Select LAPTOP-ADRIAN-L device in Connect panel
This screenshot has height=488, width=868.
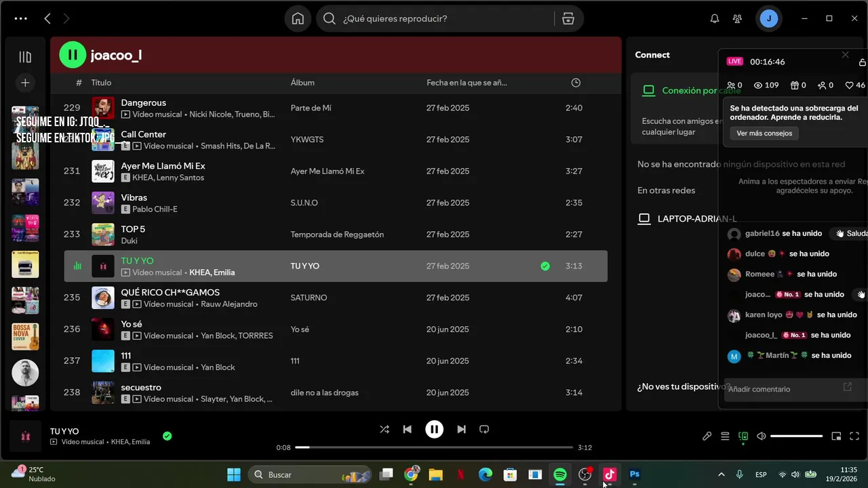click(x=697, y=219)
